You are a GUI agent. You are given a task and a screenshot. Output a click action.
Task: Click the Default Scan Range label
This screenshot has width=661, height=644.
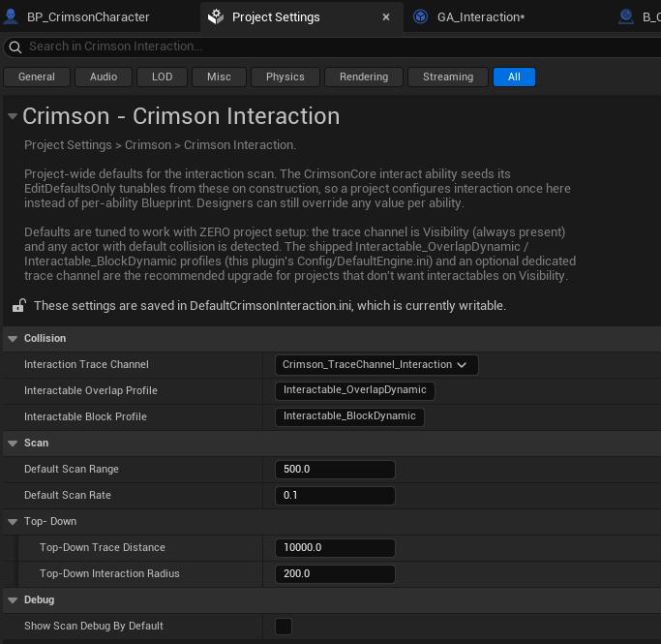[x=72, y=469]
